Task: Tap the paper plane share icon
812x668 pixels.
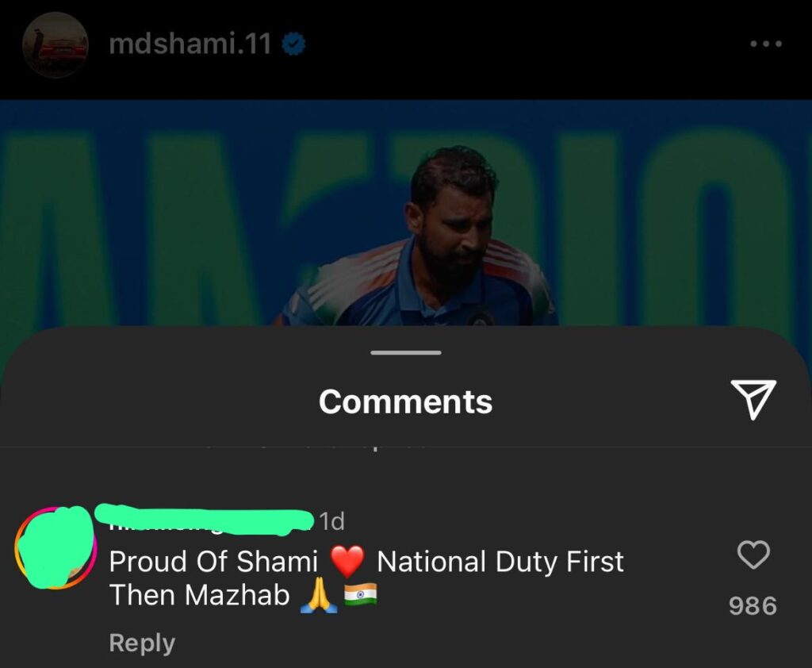Action: [x=753, y=398]
